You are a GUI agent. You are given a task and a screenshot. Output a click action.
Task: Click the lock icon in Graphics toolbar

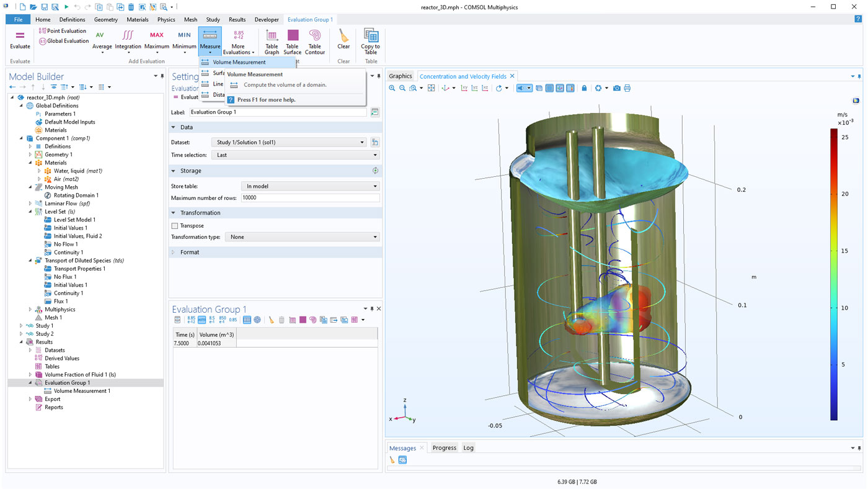[584, 88]
